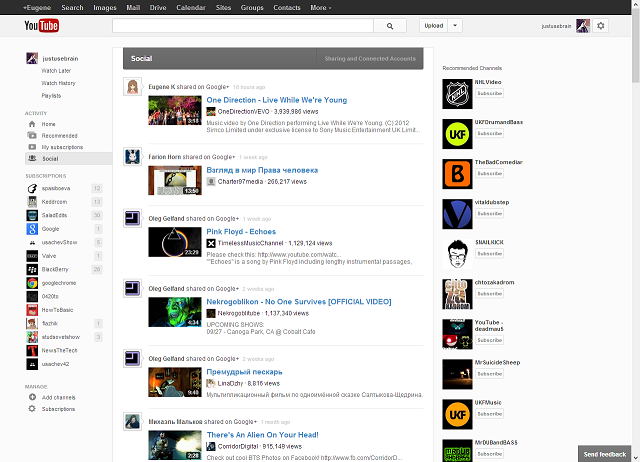Click into the YouTube search field
Screen dimensions: 640x462
[x=243, y=26]
